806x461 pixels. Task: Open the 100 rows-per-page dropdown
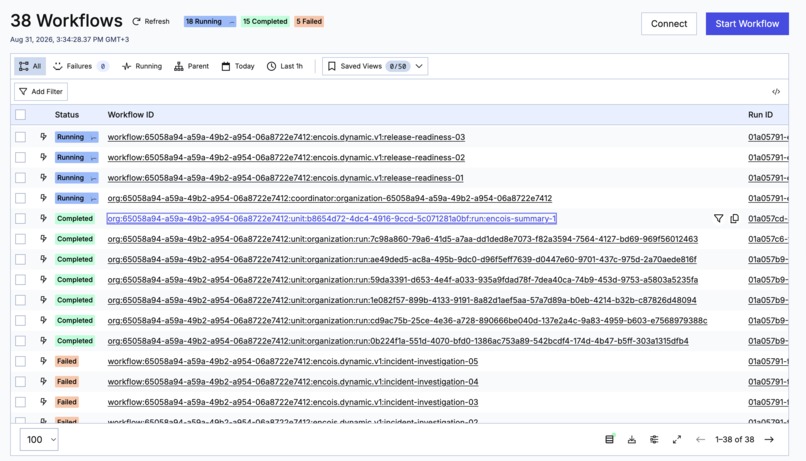click(39, 439)
